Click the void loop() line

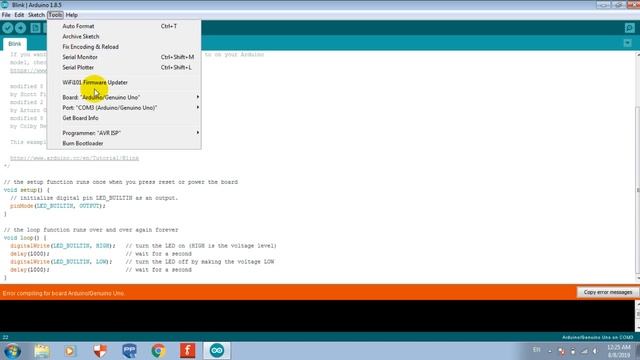click(x=25, y=238)
